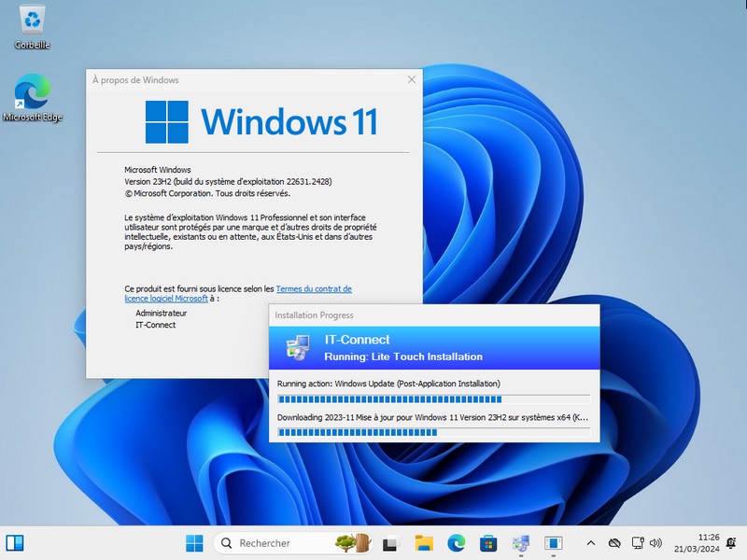The height and width of the screenshot is (560, 747).
Task: Click the Microsoft Windows heading line
Action: (x=158, y=170)
